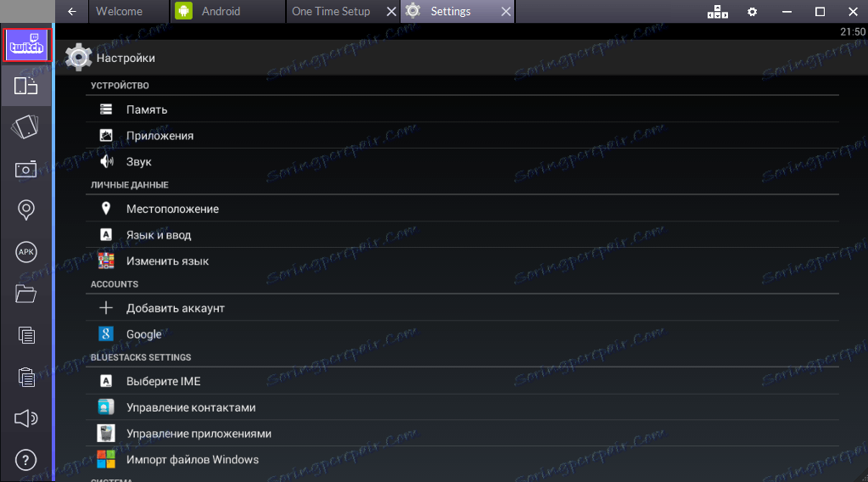
Task: Maximize the BlueStacks window
Action: (820, 12)
